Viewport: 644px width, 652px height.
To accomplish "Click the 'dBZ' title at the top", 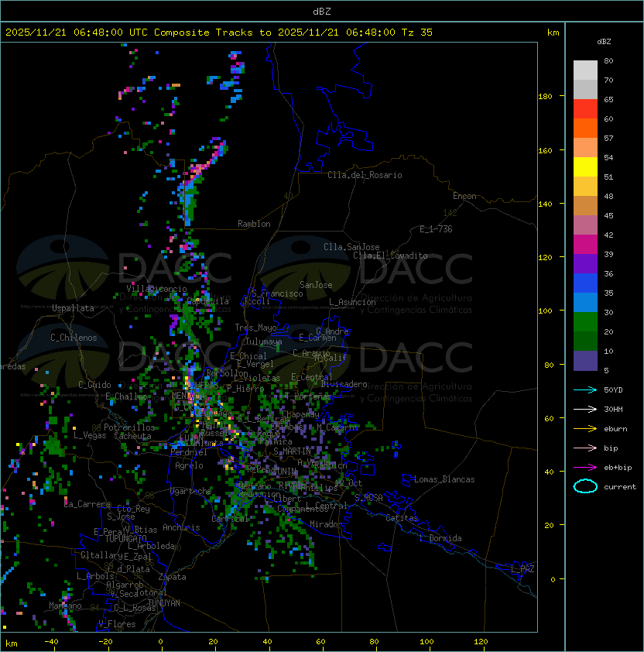I will (x=322, y=11).
